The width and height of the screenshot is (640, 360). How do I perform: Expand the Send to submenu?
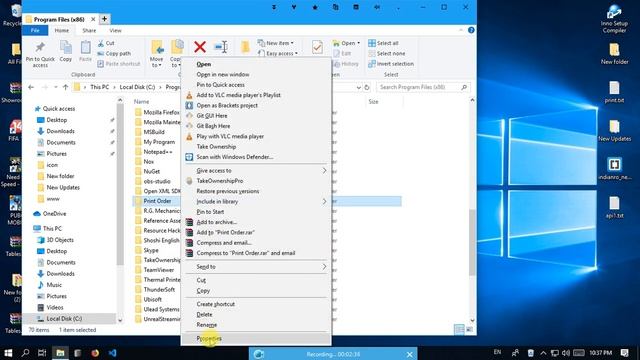point(256,267)
